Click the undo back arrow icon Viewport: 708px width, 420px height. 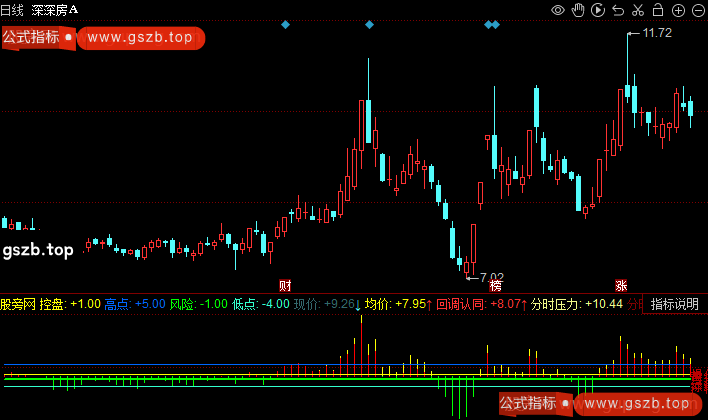617,10
